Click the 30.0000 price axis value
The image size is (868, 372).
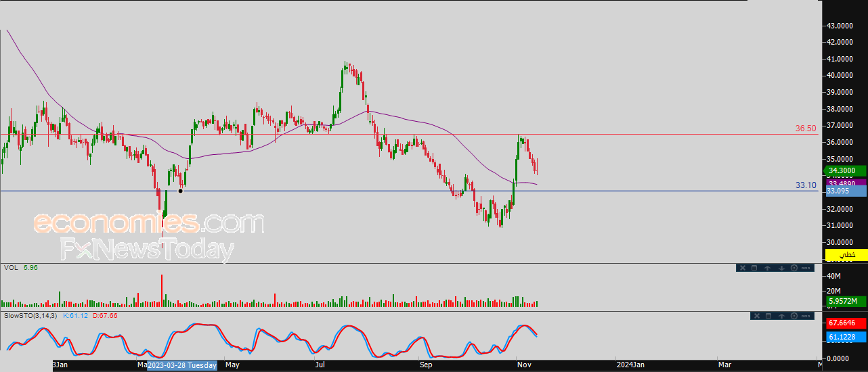pos(840,242)
